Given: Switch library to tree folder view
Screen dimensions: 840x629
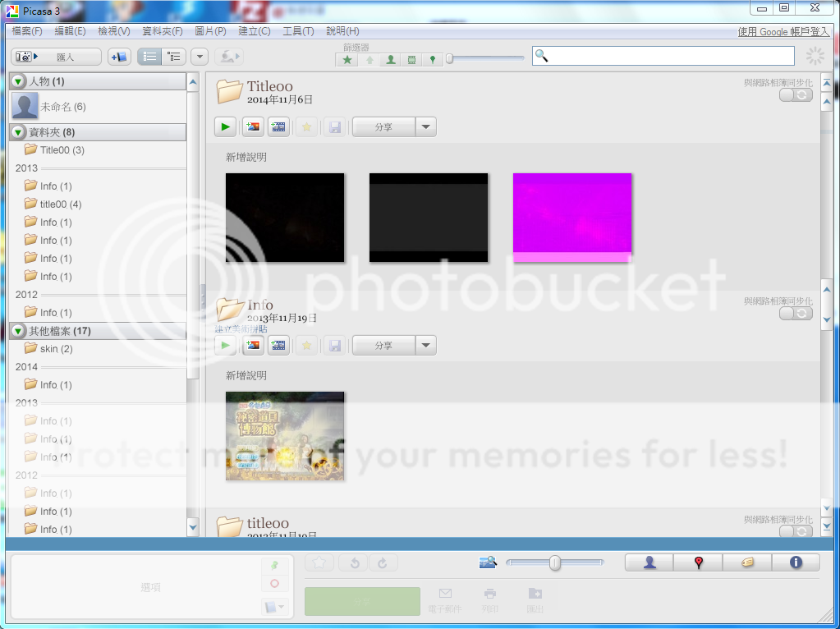Looking at the screenshot, I should (x=173, y=56).
